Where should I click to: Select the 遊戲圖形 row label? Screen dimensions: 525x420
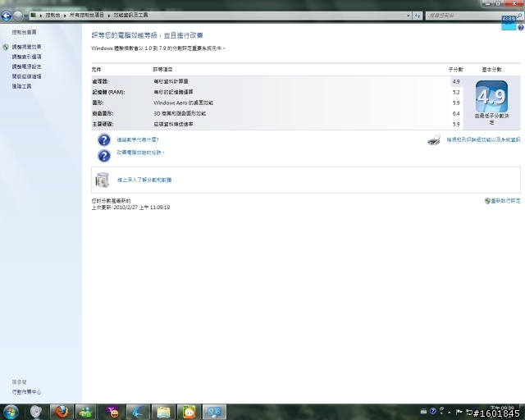click(x=103, y=113)
